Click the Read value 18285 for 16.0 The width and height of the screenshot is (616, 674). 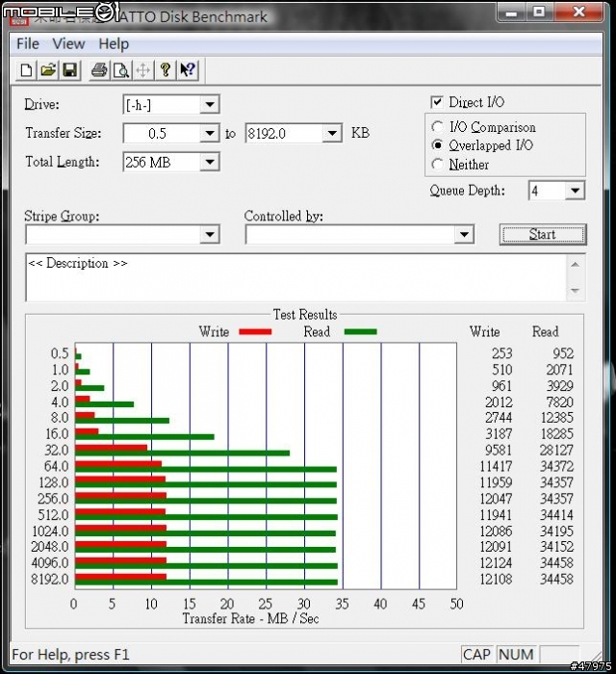(x=556, y=434)
